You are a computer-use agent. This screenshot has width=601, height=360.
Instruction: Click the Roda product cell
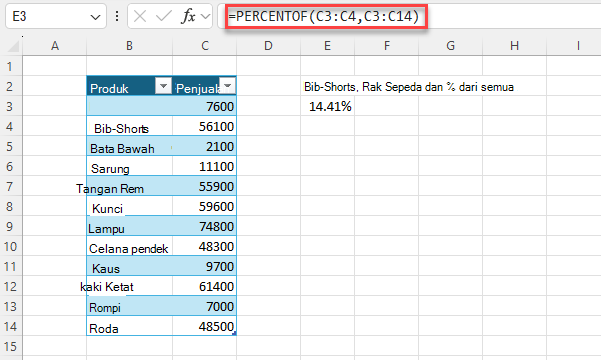point(130,326)
